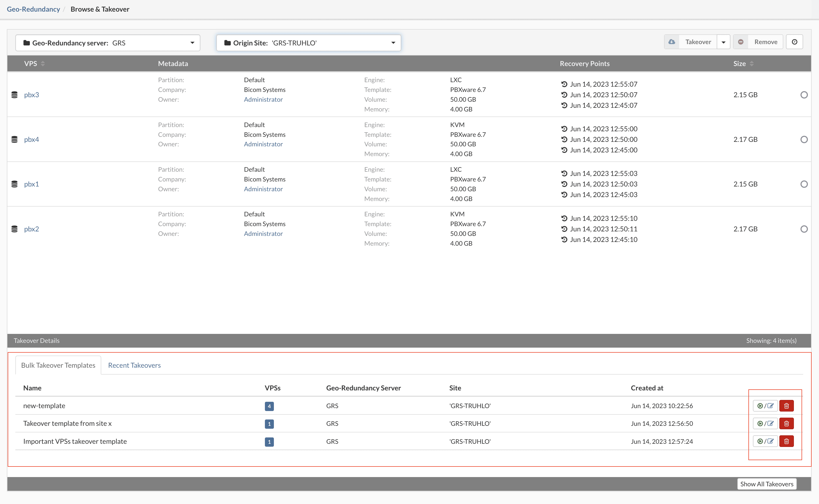
Task: Click history icon for pbx1 12:45:03 recovery point
Action: click(564, 195)
